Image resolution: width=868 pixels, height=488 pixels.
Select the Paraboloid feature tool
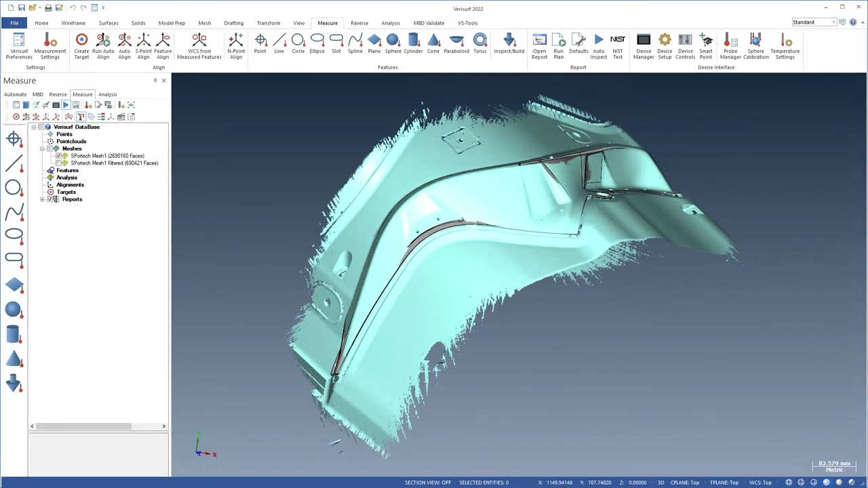[x=456, y=43]
